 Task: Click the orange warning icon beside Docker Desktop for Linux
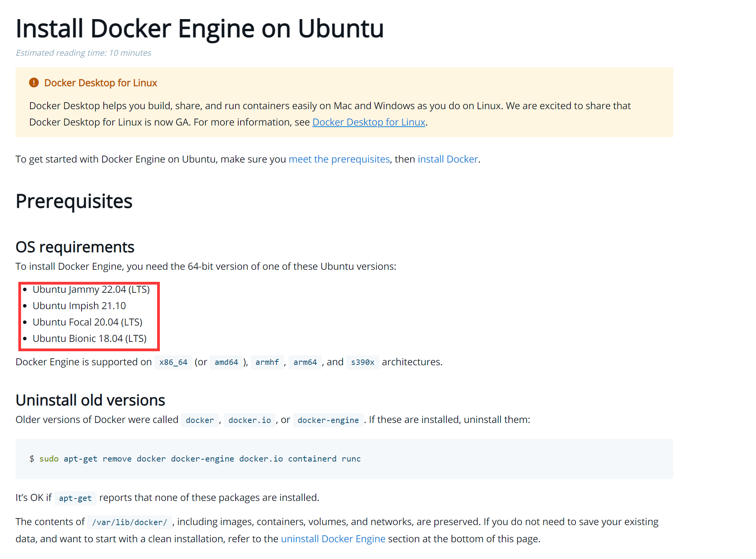34,83
